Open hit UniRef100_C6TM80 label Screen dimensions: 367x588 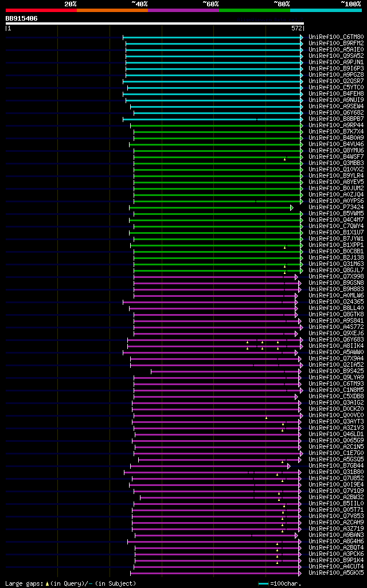tap(336, 37)
